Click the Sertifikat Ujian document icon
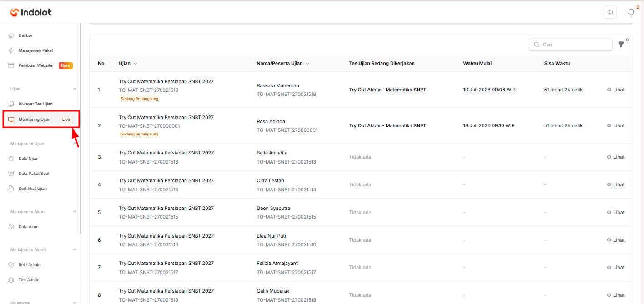 pyautogui.click(x=11, y=189)
